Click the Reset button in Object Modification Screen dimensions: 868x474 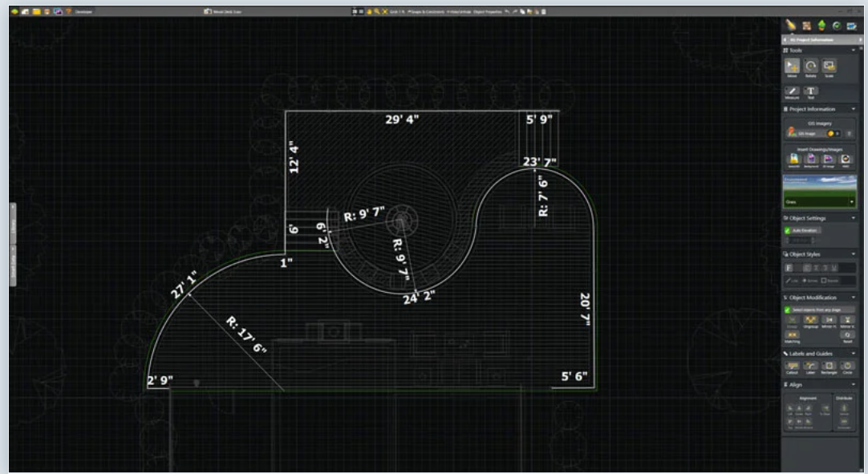847,337
